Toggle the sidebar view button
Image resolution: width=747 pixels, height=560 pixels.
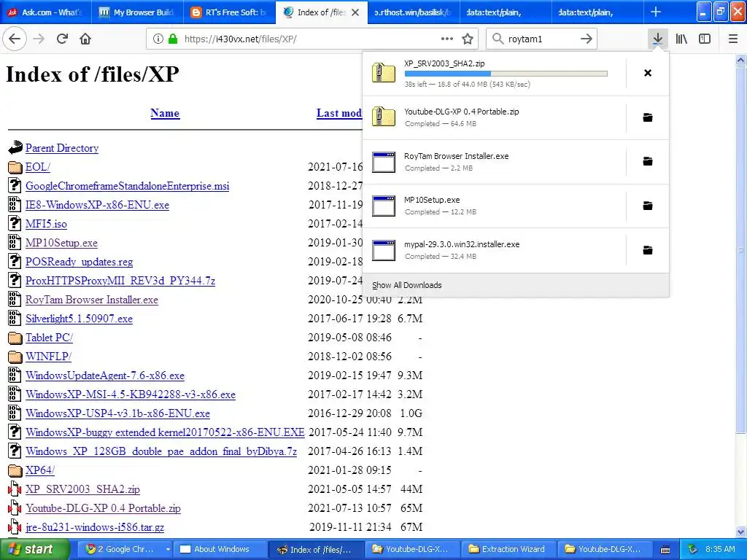click(705, 39)
